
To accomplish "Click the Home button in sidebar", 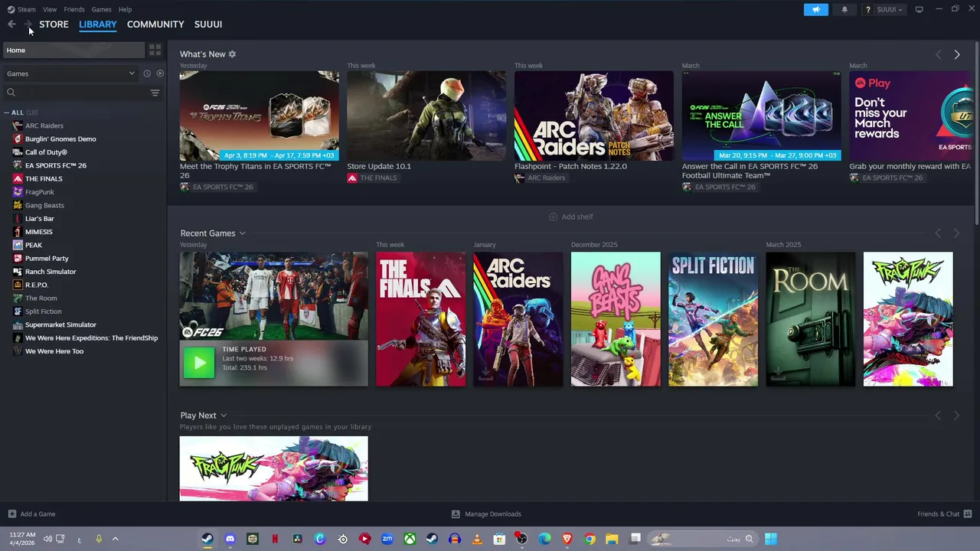I will [x=73, y=51].
